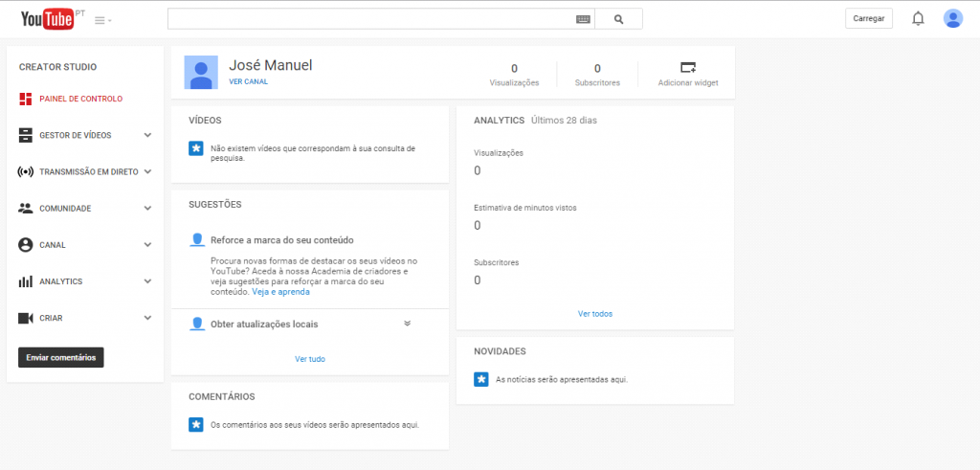Expand the Comunidade sidebar section
The width and height of the screenshot is (980, 470).
click(x=147, y=208)
